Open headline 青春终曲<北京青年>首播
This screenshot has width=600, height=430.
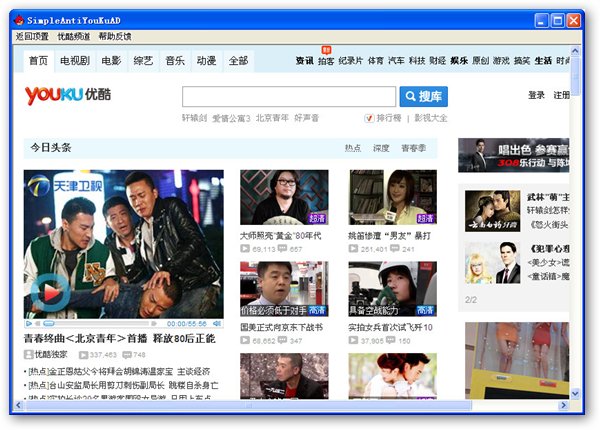pyautogui.click(x=119, y=338)
